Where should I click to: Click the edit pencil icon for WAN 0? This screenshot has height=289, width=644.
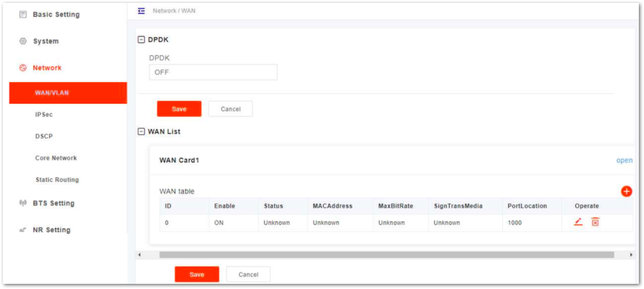pyautogui.click(x=578, y=222)
